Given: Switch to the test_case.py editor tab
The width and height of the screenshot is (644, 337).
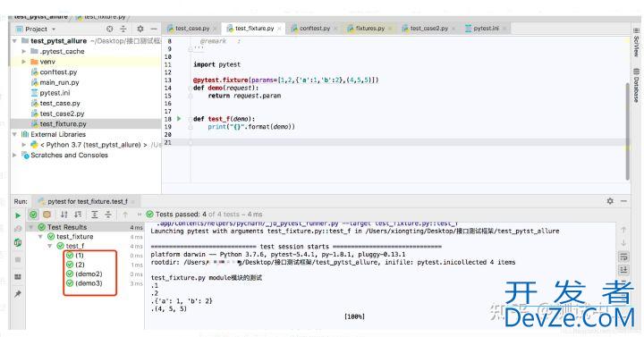Looking at the screenshot, I should [x=192, y=29].
